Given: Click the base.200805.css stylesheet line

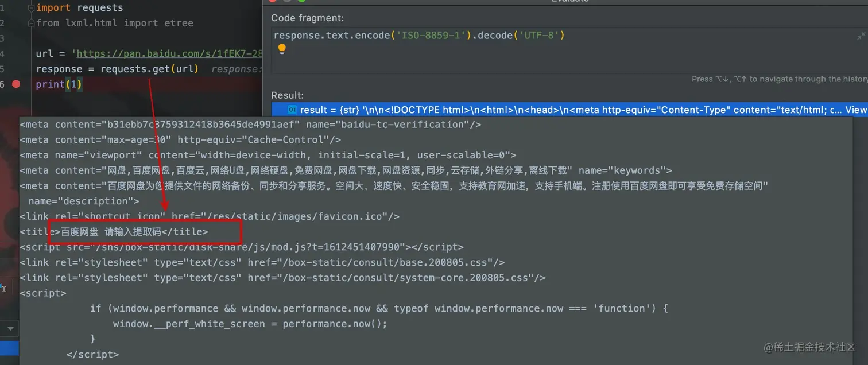Looking at the screenshot, I should [x=262, y=262].
